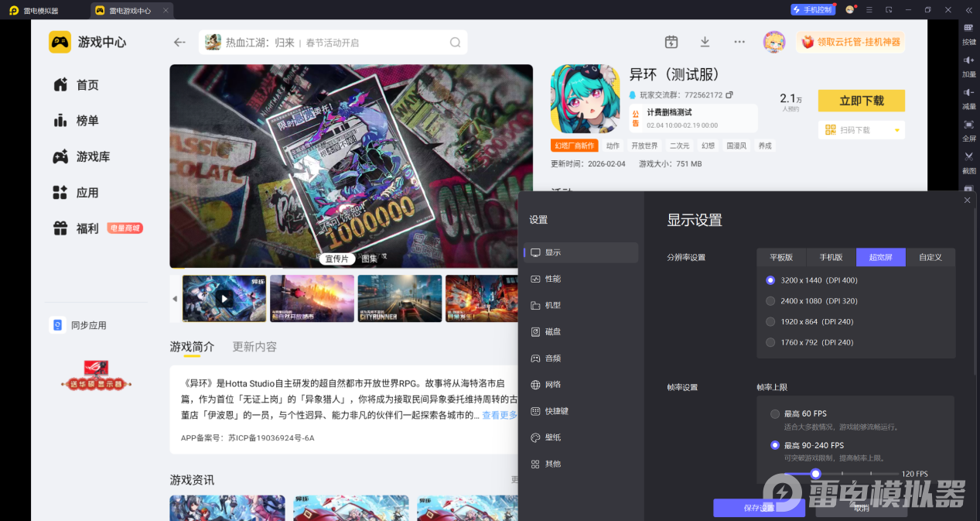Choose 最高 60 FPS frame rate option
980x521 pixels.
(x=775, y=414)
